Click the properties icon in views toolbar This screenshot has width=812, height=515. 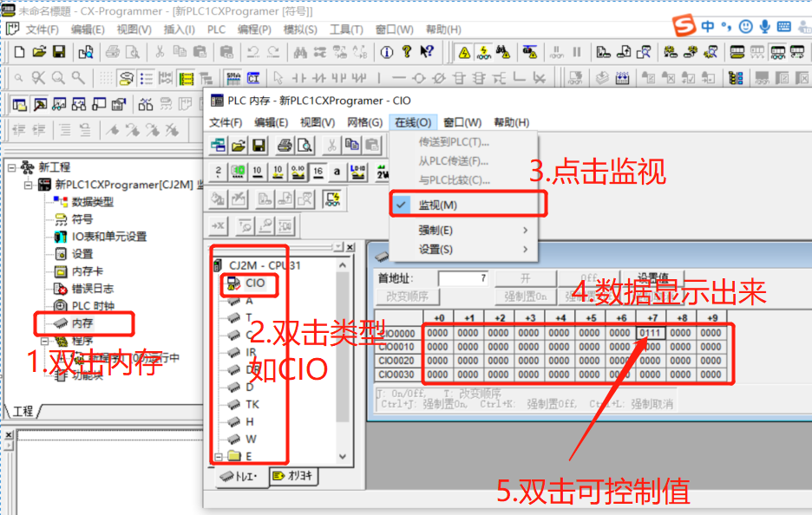click(119, 105)
